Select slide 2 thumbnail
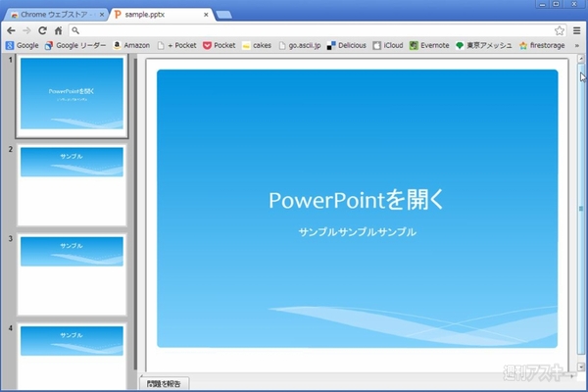The image size is (588, 392). coord(72,185)
